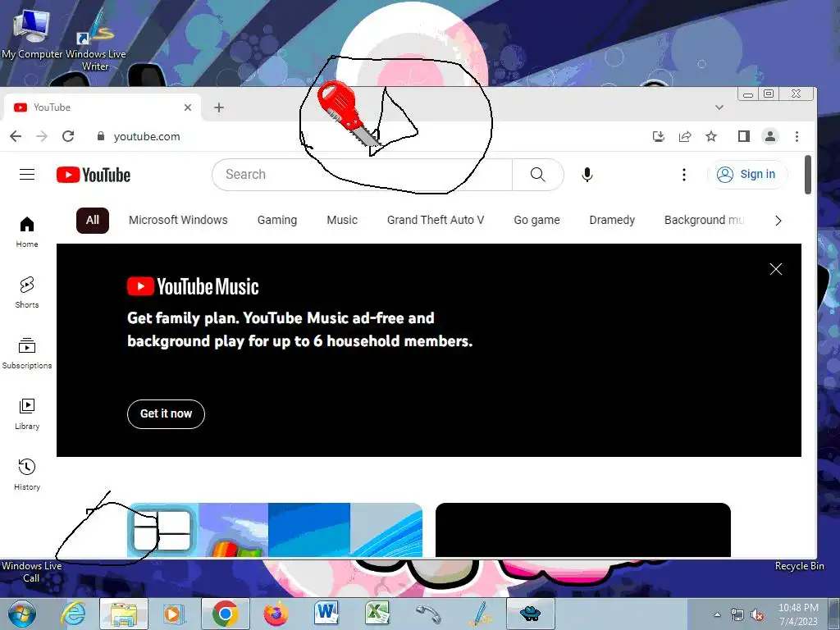
Task: Install app icon in address bar
Action: (x=659, y=136)
